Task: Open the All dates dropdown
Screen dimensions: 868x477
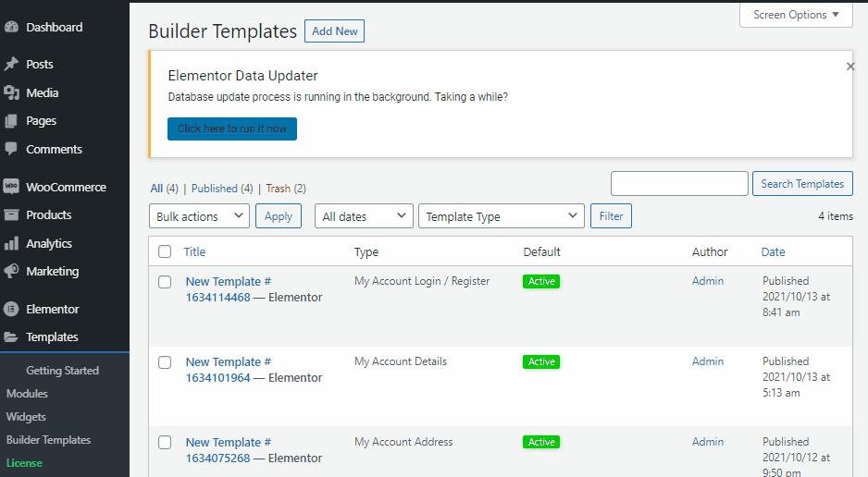Action: [x=364, y=216]
